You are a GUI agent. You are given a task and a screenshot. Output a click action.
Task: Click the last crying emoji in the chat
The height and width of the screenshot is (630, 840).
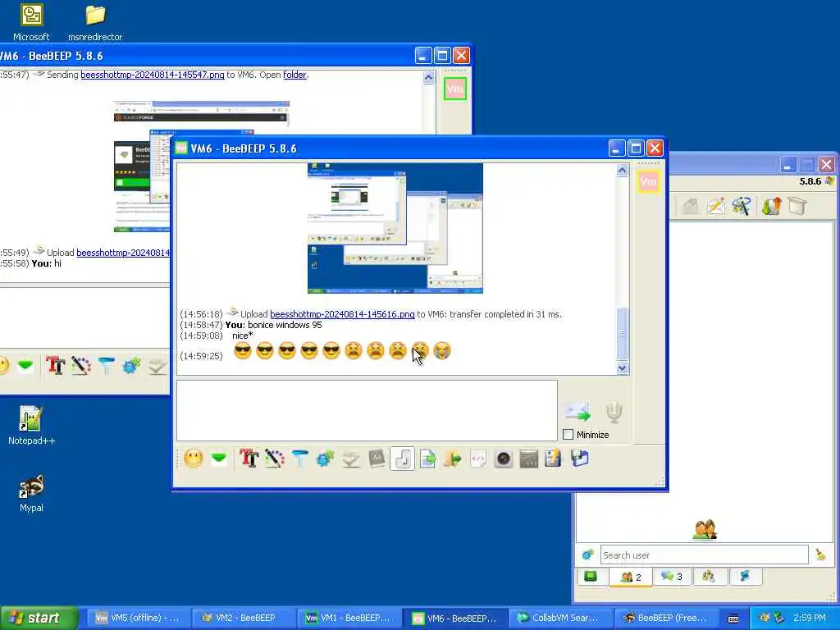442,351
